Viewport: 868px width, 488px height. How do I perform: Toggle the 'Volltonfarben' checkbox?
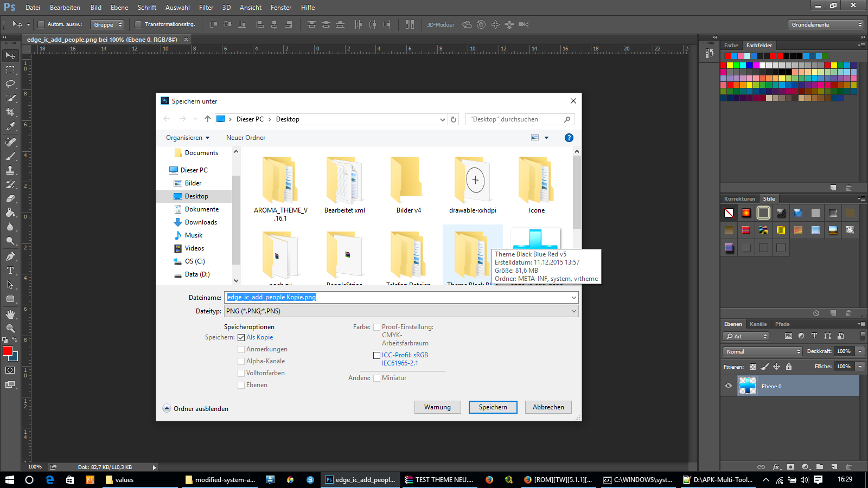241,373
